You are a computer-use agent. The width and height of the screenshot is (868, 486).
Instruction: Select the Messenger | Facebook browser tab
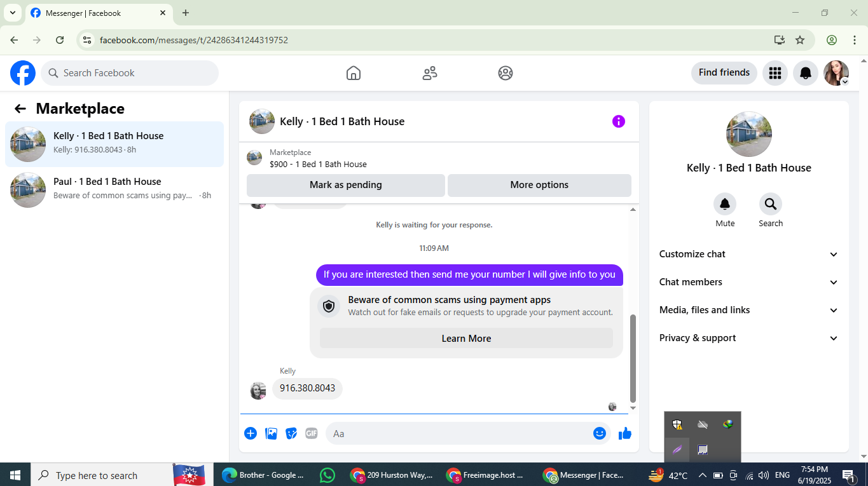point(99,13)
